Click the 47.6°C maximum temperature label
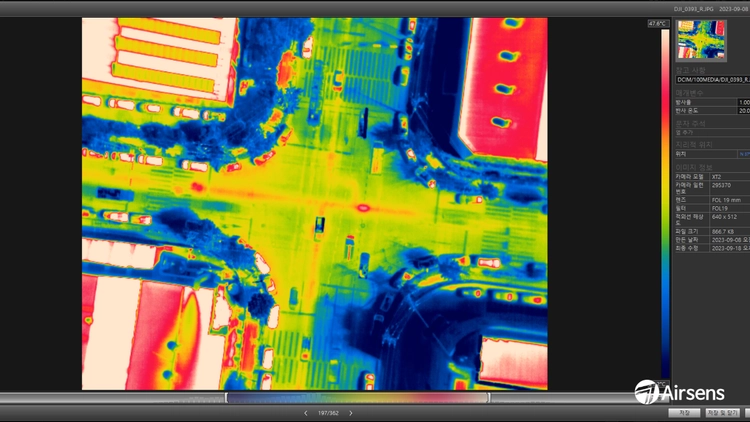The image size is (750, 422). pos(658,23)
